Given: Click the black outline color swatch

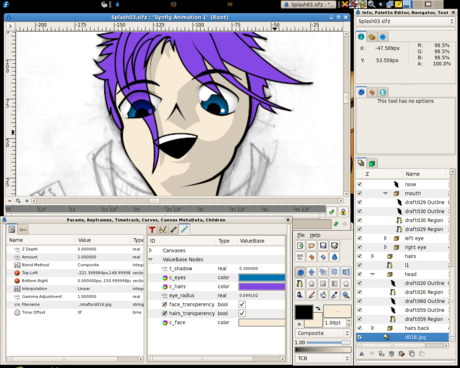Looking at the screenshot, I should [x=304, y=312].
